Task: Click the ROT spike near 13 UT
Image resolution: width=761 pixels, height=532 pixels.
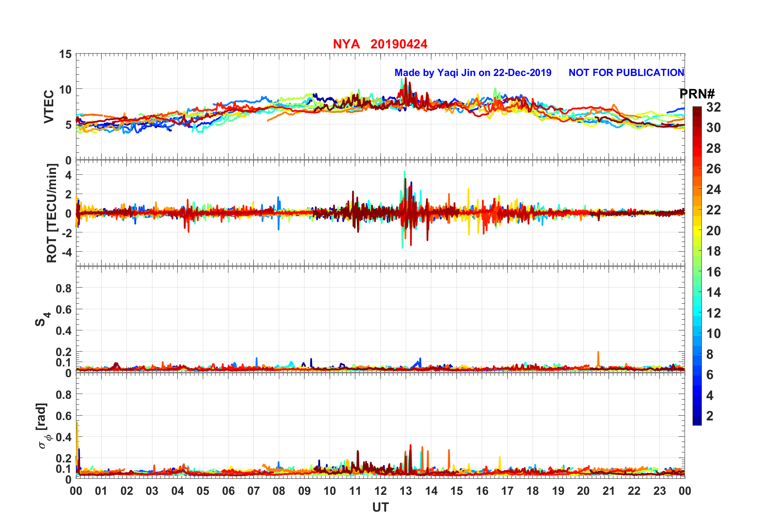Action: point(405,210)
